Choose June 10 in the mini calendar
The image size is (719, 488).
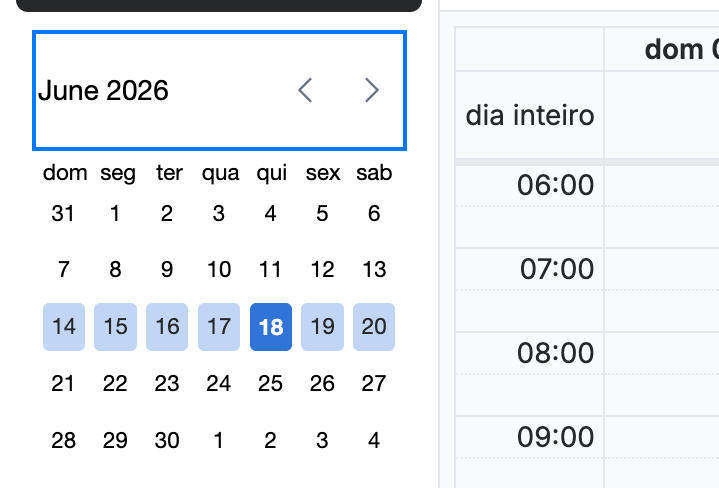pyautogui.click(x=219, y=270)
